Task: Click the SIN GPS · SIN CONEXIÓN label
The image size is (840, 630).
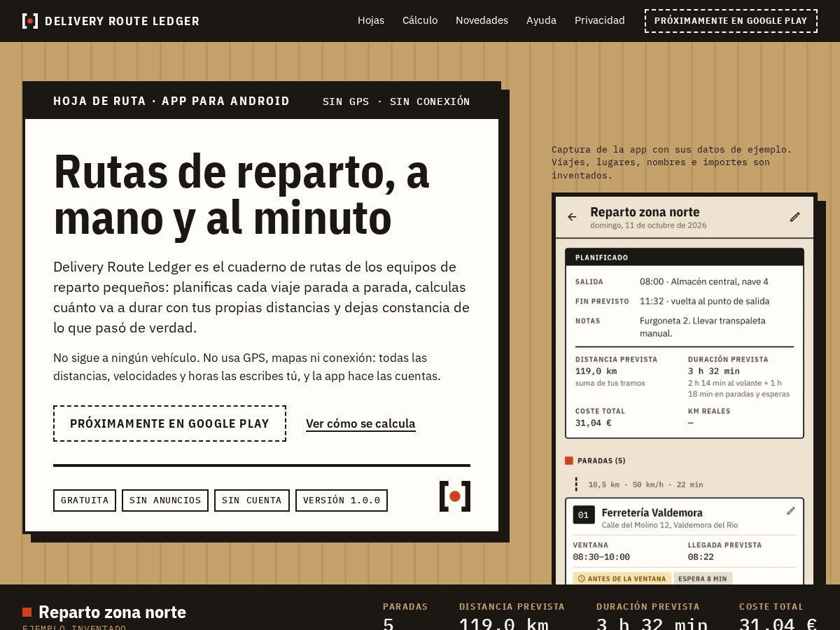Action: pos(396,101)
